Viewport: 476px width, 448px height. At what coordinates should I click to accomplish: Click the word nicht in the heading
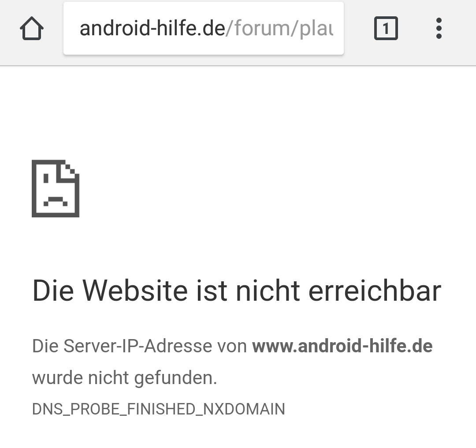click(x=268, y=291)
